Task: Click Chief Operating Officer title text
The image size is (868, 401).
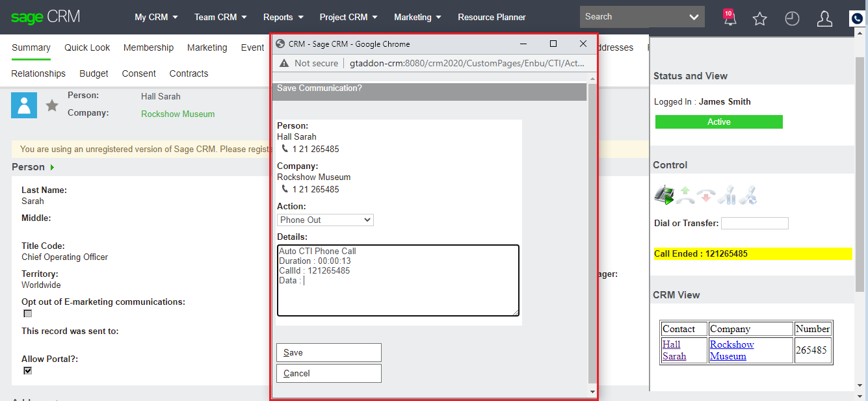Action: [x=65, y=257]
